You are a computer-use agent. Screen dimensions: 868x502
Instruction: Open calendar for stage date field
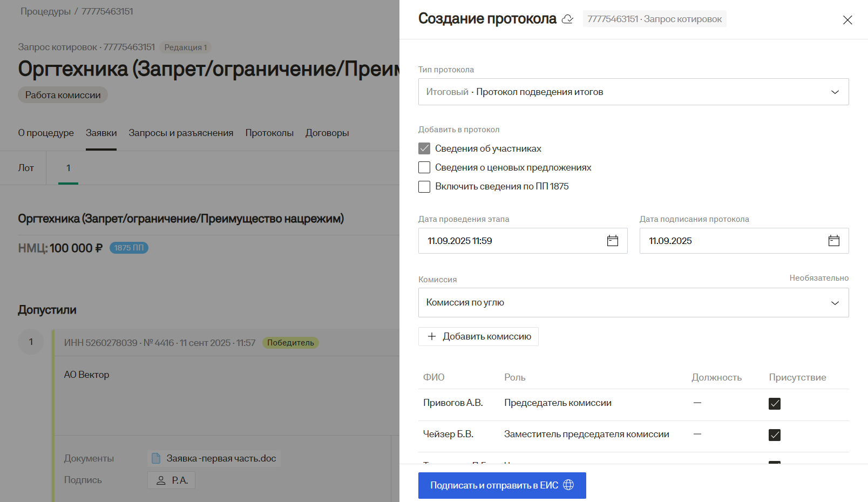612,241
